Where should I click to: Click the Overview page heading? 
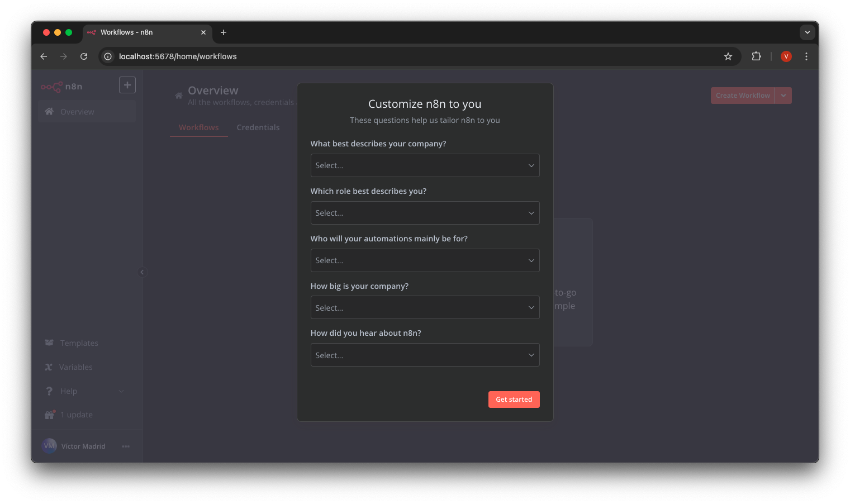pyautogui.click(x=213, y=91)
